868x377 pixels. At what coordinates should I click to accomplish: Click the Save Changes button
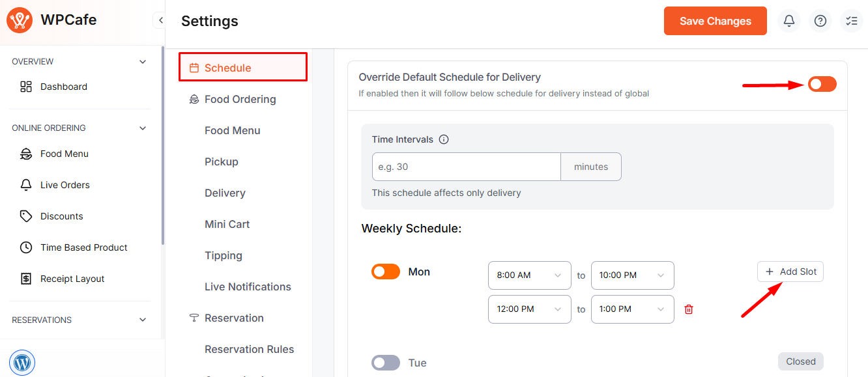[715, 21]
